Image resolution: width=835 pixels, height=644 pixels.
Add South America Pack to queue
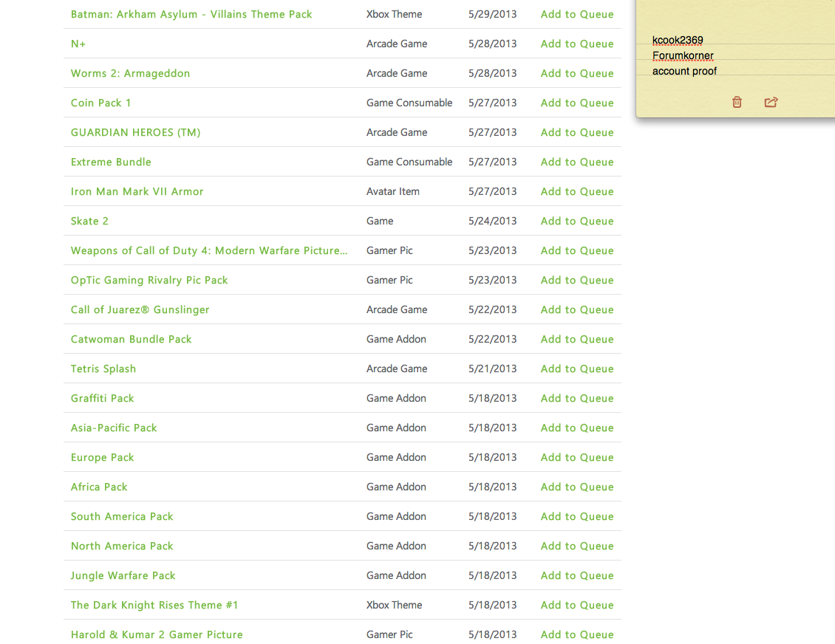coord(577,516)
